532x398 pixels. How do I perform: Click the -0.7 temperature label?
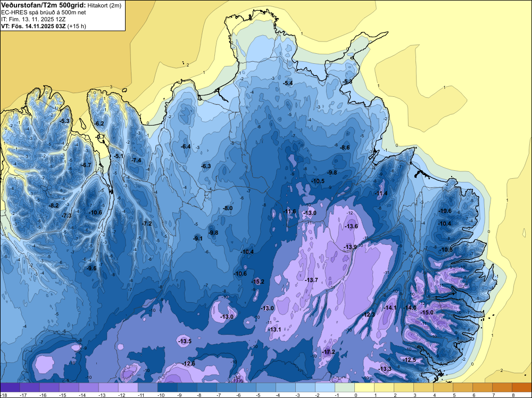(x=101, y=137)
